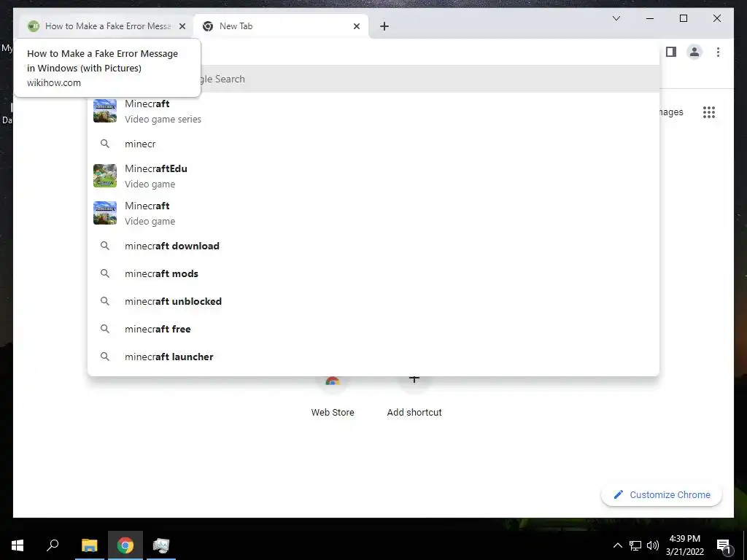Switch to the New Tab tab
The image size is (747, 560).
tap(281, 26)
